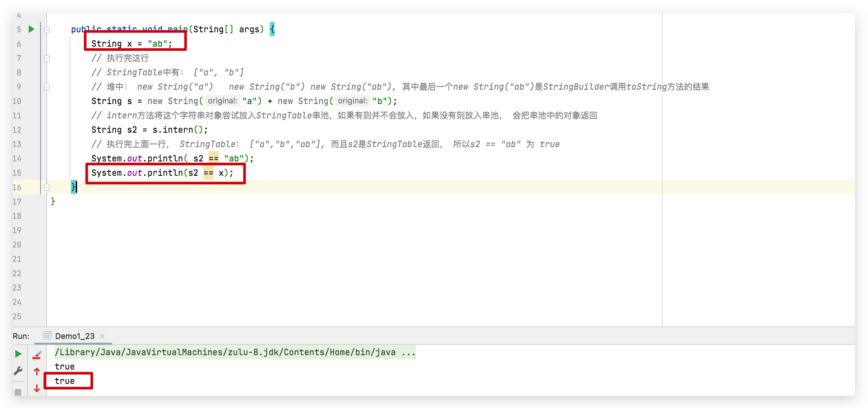Click the original: hint before "a"

pyautogui.click(x=222, y=101)
